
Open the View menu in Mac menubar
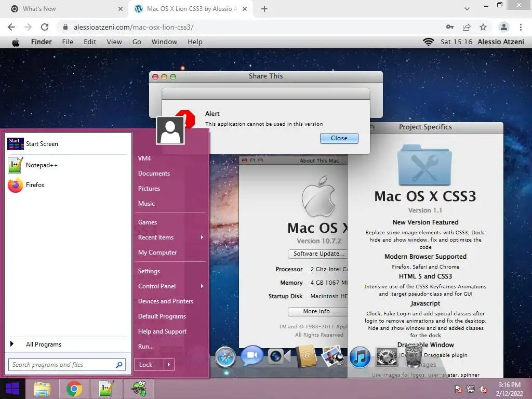pyautogui.click(x=114, y=42)
